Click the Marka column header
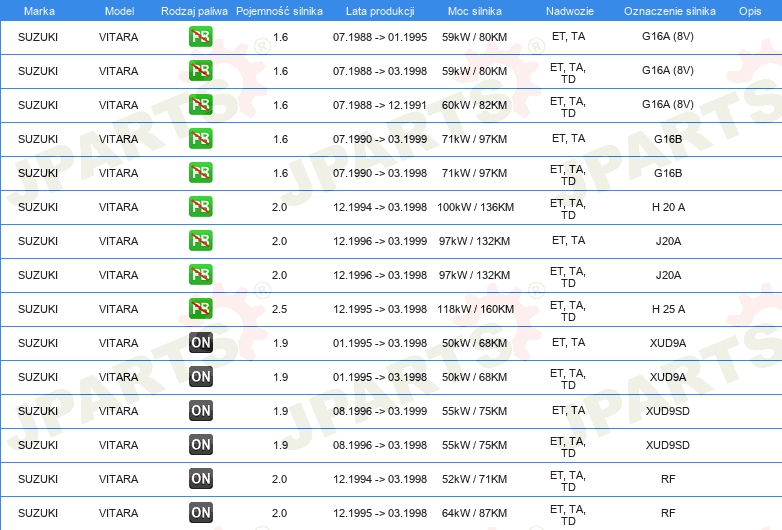782x530 pixels. [x=39, y=11]
